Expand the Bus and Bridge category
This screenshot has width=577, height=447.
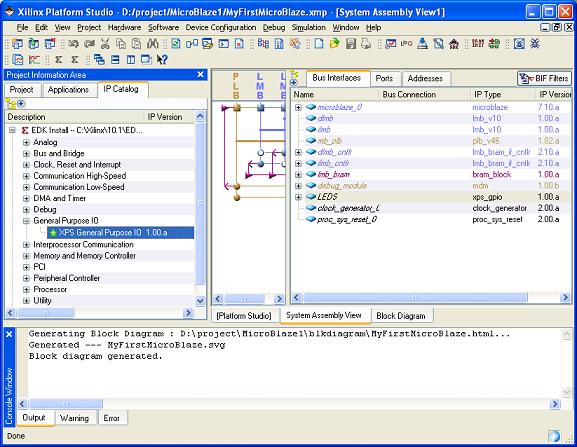(26, 153)
